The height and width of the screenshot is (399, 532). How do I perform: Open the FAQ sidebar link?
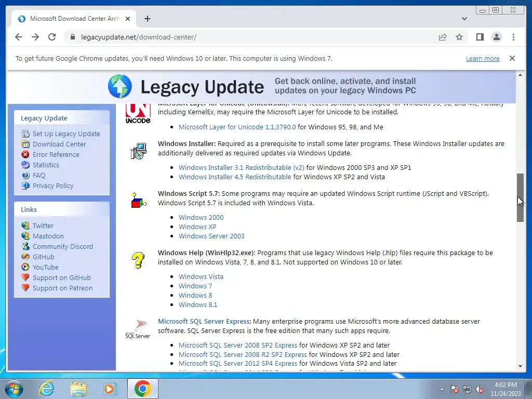tap(38, 176)
